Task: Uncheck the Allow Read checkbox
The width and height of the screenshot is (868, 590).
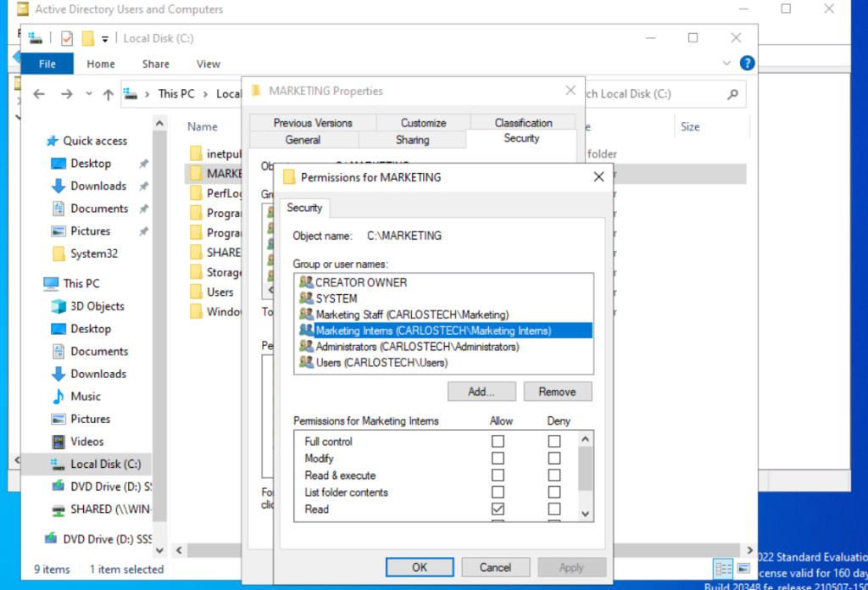Action: point(498,509)
